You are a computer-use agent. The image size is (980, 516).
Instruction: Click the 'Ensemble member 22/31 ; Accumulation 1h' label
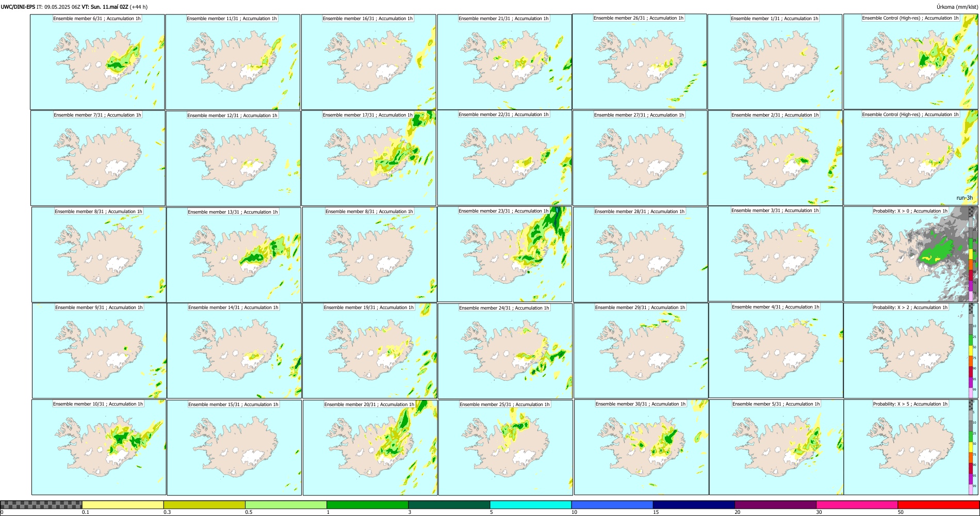[x=503, y=115]
